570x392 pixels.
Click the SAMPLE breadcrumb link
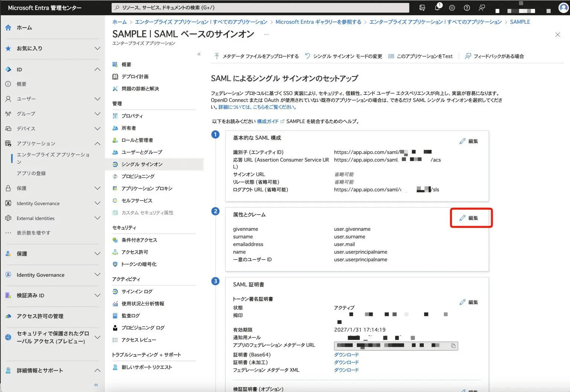(520, 22)
